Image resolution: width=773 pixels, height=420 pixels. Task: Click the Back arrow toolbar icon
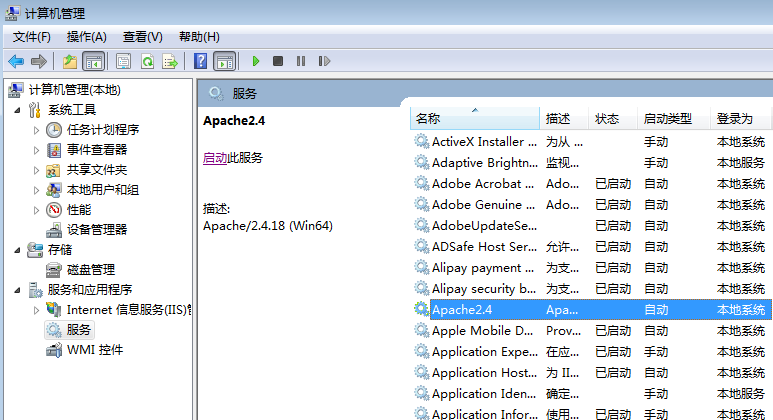point(16,61)
